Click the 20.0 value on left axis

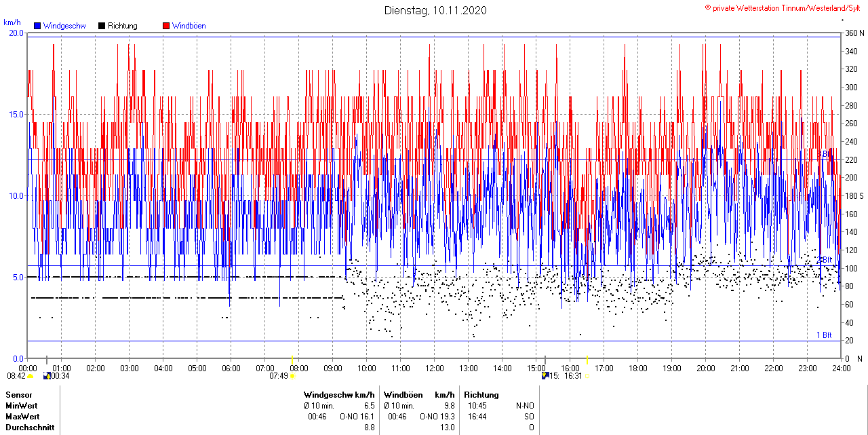tap(16, 33)
